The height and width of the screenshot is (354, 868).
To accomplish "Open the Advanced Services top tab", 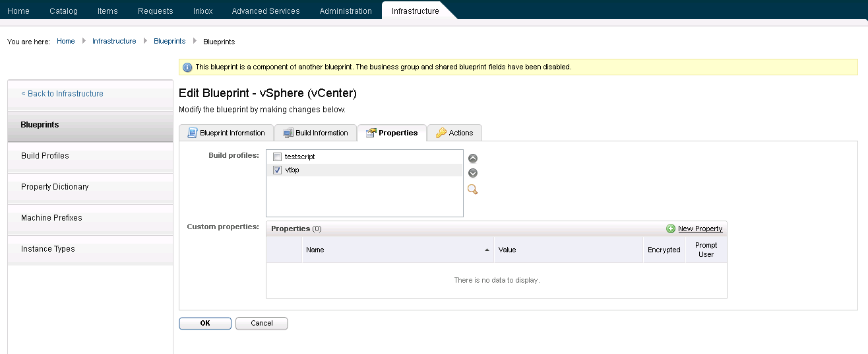I will click(266, 11).
